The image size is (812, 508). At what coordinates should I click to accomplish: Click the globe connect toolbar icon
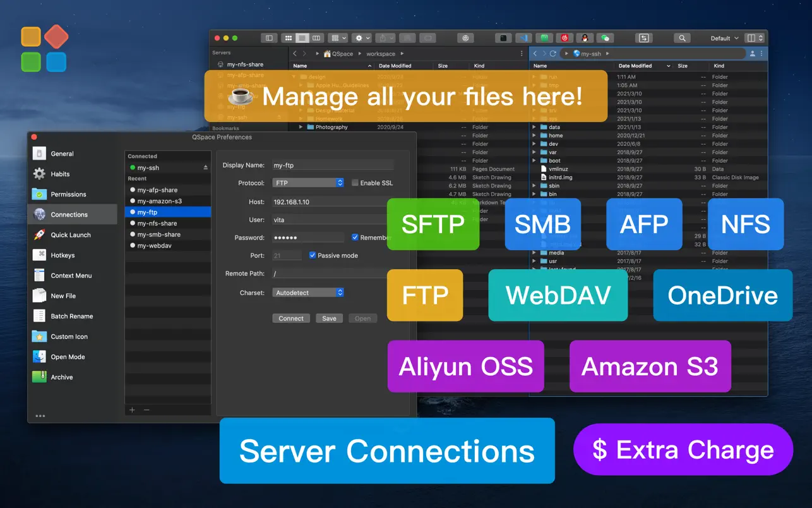(x=466, y=38)
